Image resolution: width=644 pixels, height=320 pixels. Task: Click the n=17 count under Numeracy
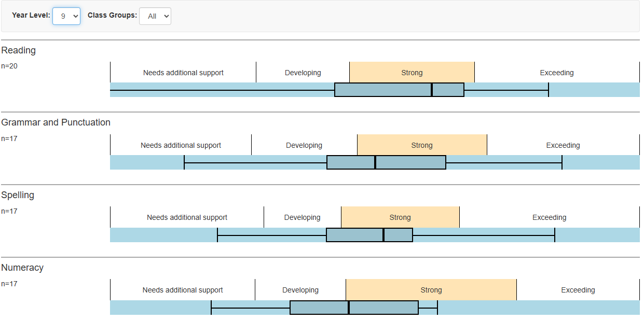(9, 284)
